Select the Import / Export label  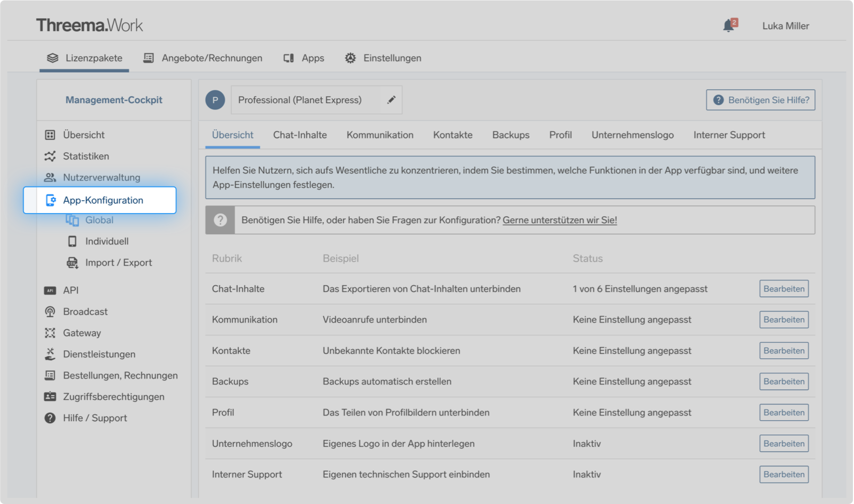pyautogui.click(x=119, y=263)
